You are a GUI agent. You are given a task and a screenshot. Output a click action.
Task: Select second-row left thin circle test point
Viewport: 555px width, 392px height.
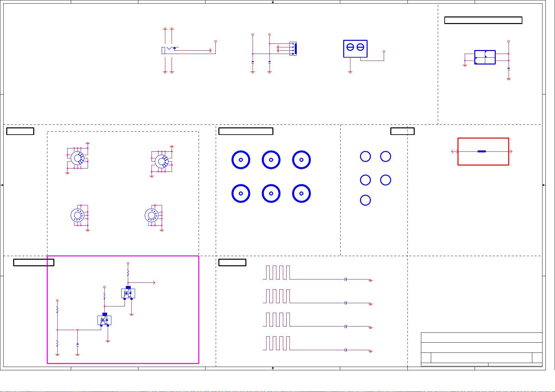click(x=365, y=180)
